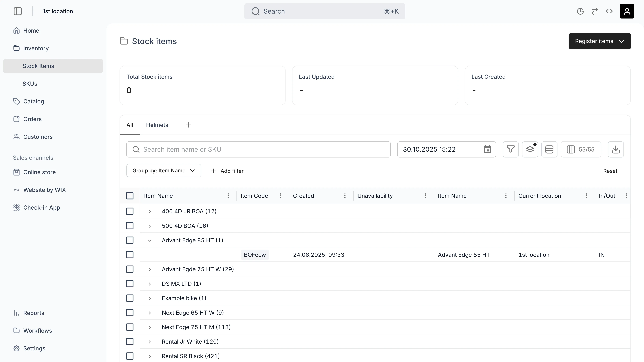Viewport: 644px width, 362px height.
Task: Open the Current location column menu
Action: [x=586, y=196]
